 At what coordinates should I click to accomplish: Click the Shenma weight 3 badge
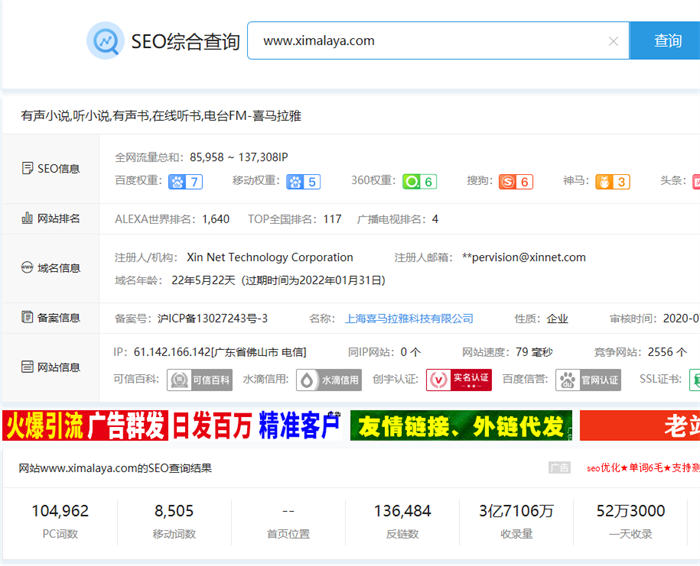click(x=612, y=181)
